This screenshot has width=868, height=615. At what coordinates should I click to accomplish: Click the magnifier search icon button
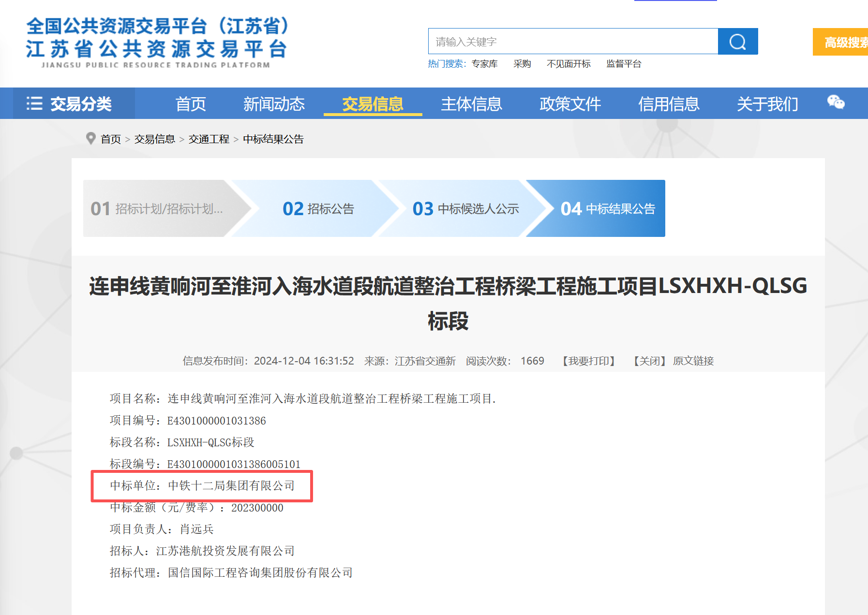737,42
